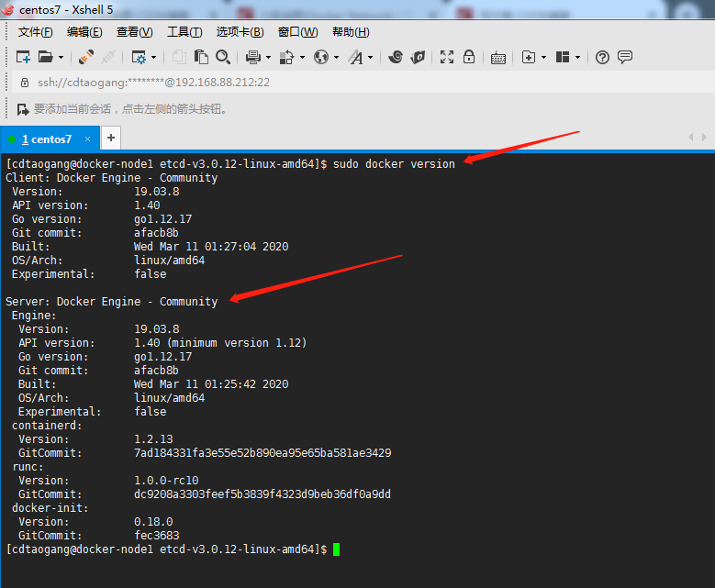Launch Xagent leaf icon
The width and height of the screenshot is (715, 588).
418,57
